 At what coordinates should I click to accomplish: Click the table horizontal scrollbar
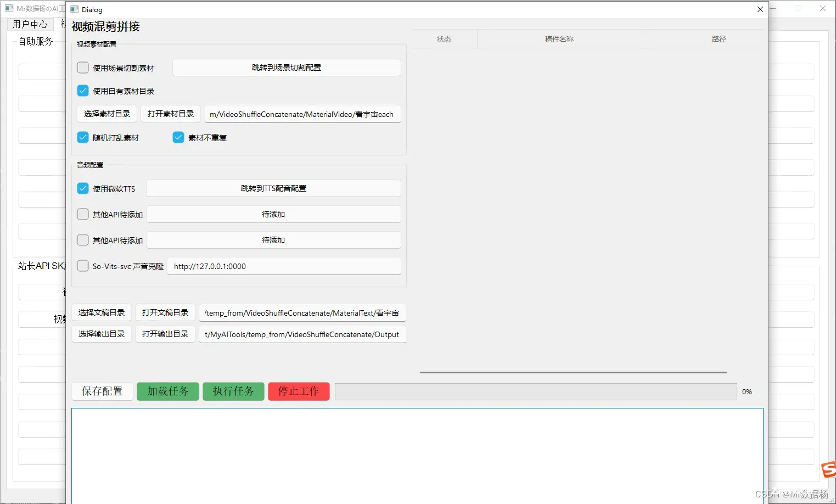573,372
